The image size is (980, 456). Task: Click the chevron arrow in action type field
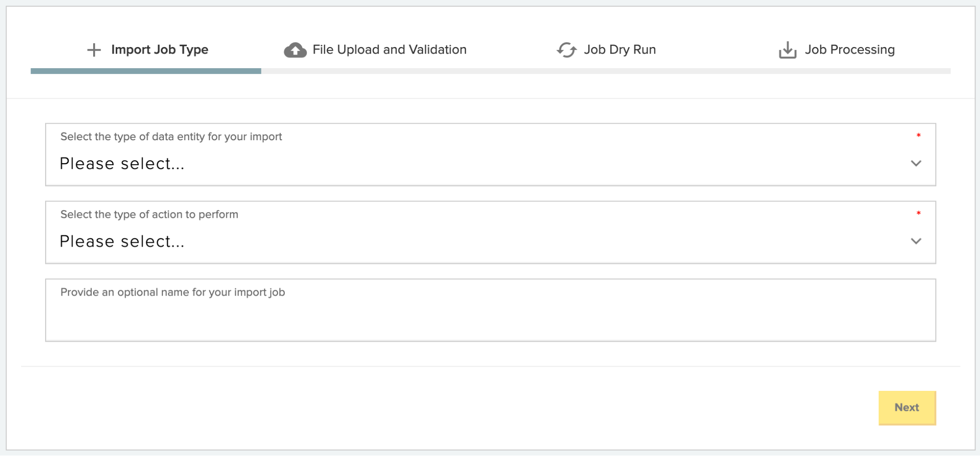click(916, 241)
